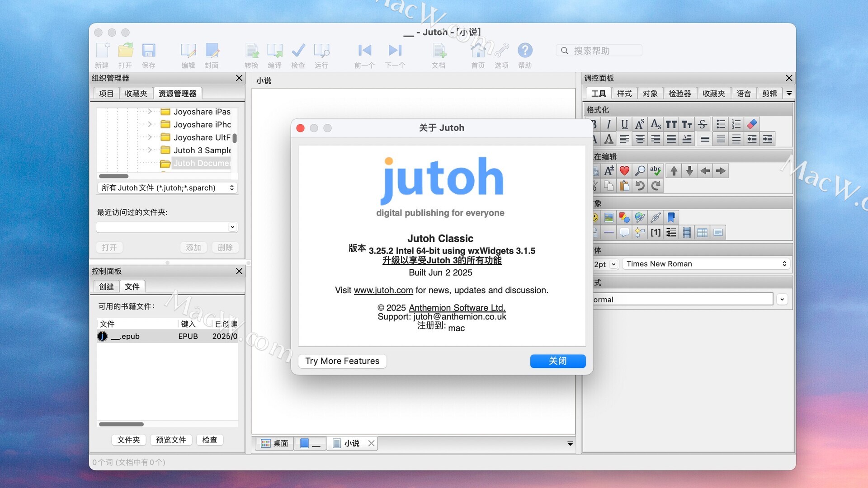Toggle underline formatting button

coord(624,124)
